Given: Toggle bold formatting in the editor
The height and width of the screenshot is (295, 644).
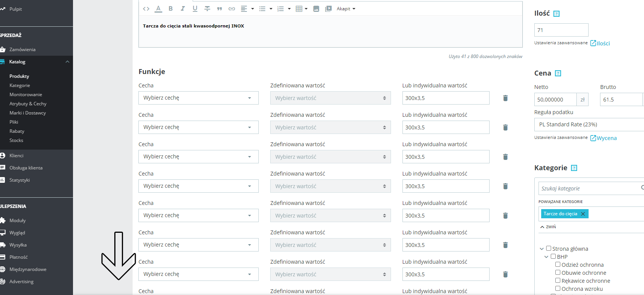Looking at the screenshot, I should (x=170, y=9).
